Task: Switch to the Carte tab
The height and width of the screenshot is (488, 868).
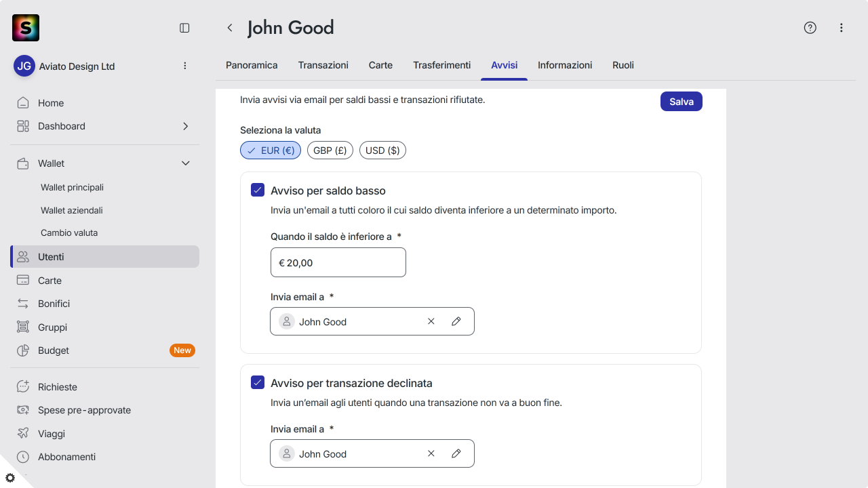Action: coord(380,65)
